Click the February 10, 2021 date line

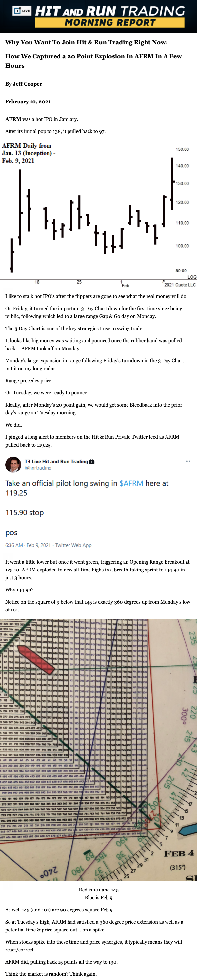[28, 102]
